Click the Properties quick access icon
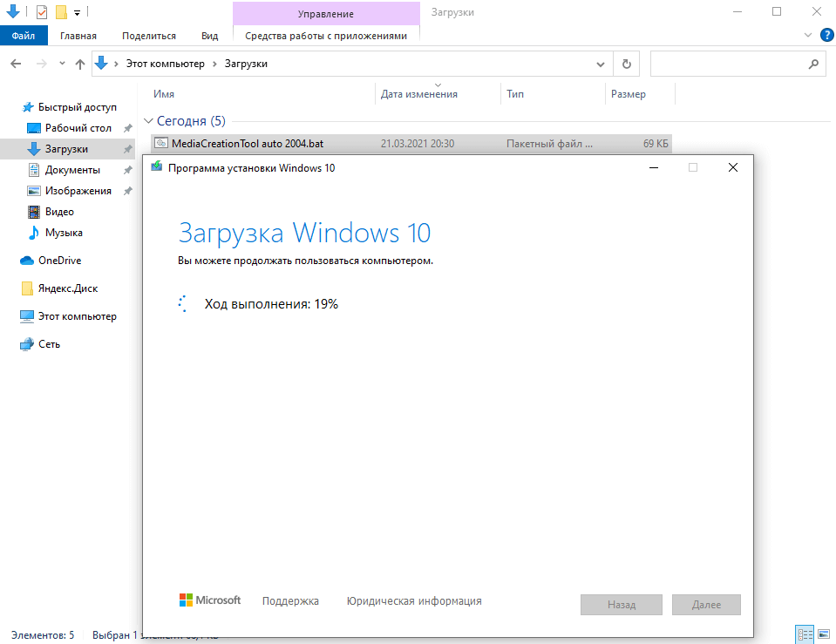Image resolution: width=836 pixels, height=644 pixels. tap(42, 11)
